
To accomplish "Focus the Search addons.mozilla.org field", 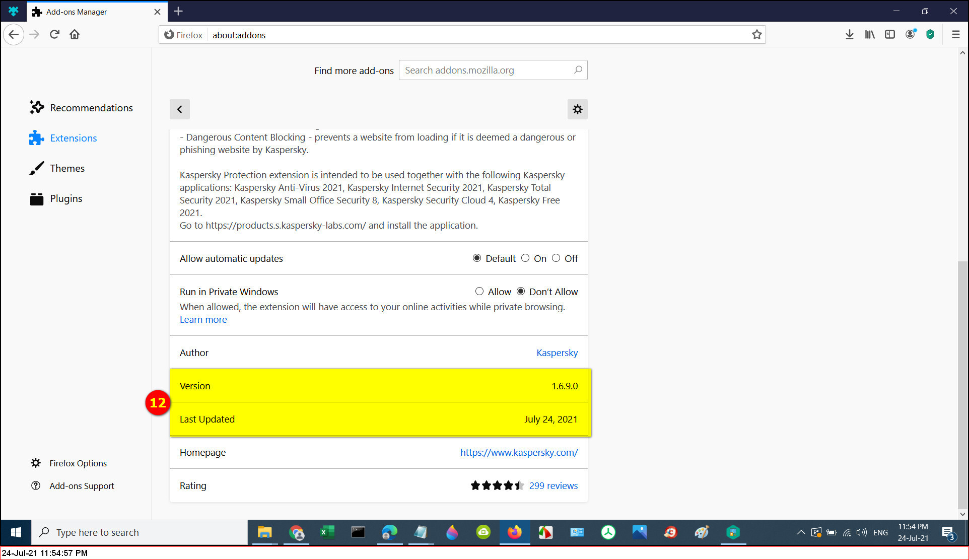I will tap(493, 70).
